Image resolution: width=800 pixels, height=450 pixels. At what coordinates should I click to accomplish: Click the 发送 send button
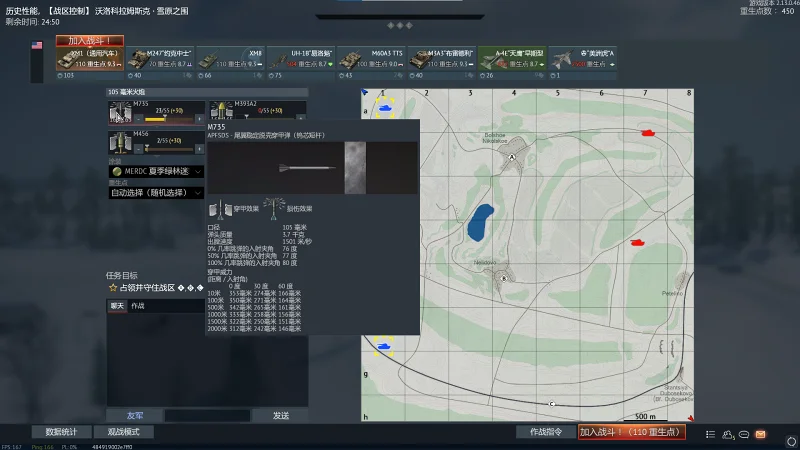[281, 416]
